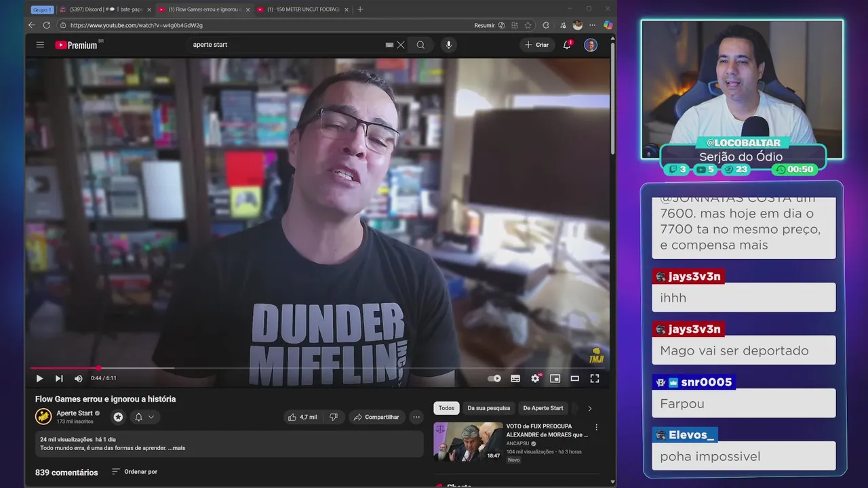Screen dimensions: 868x488
Task: Open the YouTube hamburger guide menu
Action: pyautogui.click(x=40, y=45)
